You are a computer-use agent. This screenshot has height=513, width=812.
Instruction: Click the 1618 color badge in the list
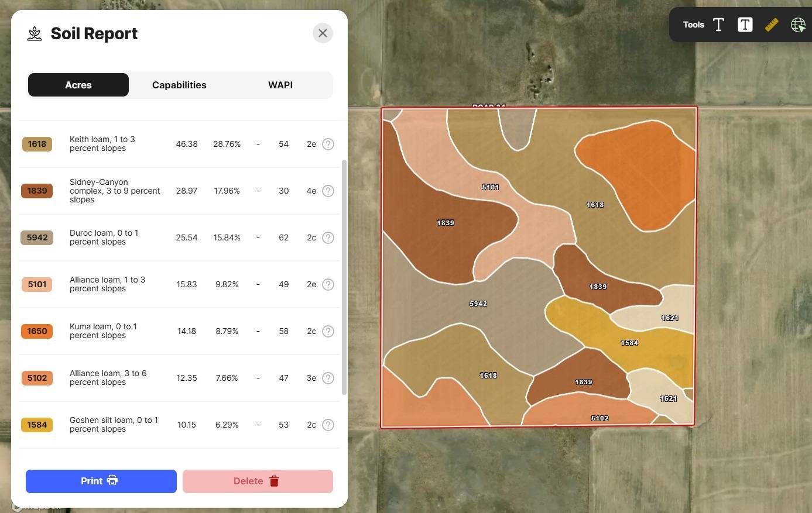pyautogui.click(x=37, y=144)
